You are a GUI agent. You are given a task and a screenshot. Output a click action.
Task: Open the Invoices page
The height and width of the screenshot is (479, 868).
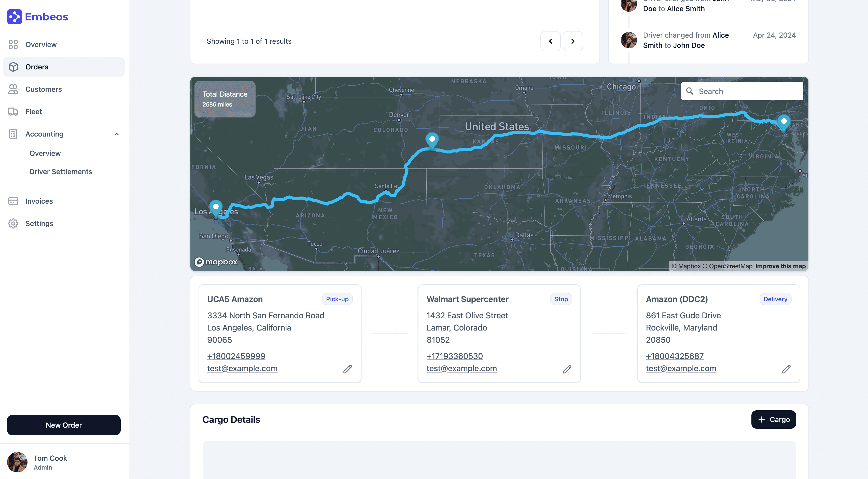[x=39, y=201]
